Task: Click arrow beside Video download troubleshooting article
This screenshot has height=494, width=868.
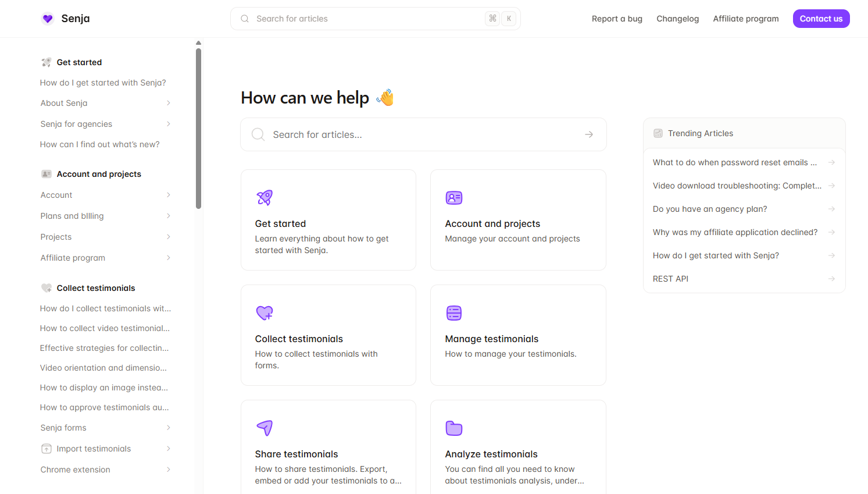Action: 832,186
